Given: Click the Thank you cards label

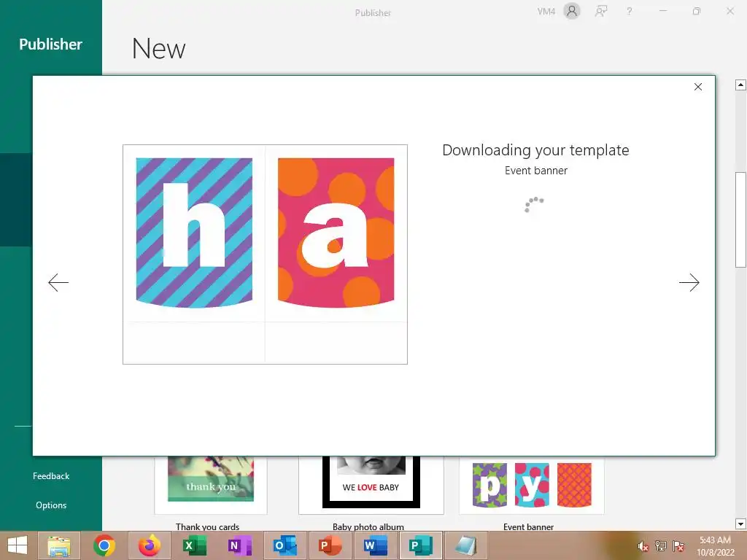Looking at the screenshot, I should point(207,526).
